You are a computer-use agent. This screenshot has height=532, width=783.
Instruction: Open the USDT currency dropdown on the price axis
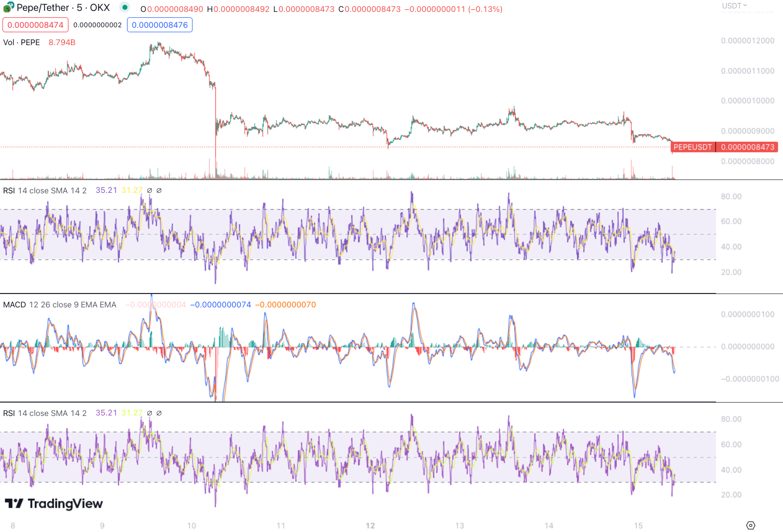pyautogui.click(x=734, y=5)
